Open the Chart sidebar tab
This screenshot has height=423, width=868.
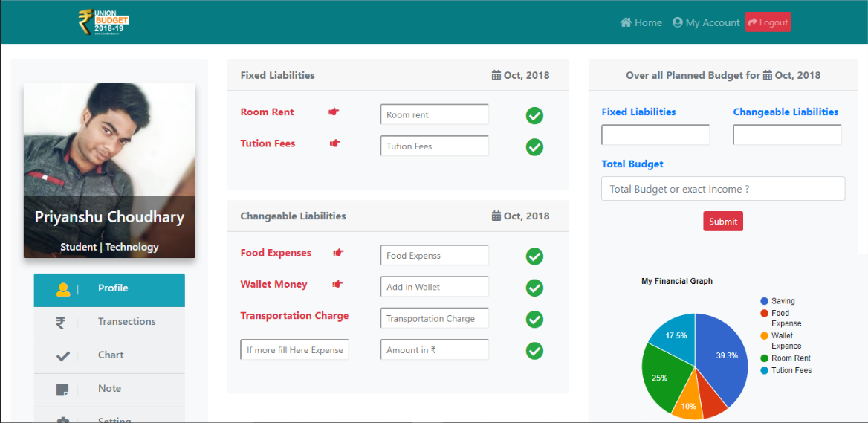coord(109,355)
